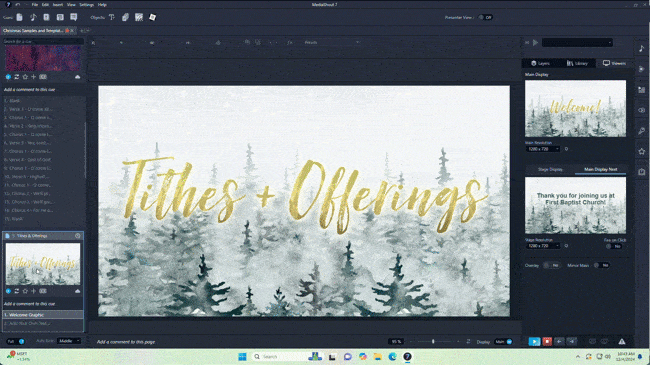
Task: Open Microsoft Edge from taskbar
Action: pyautogui.click(x=392, y=357)
